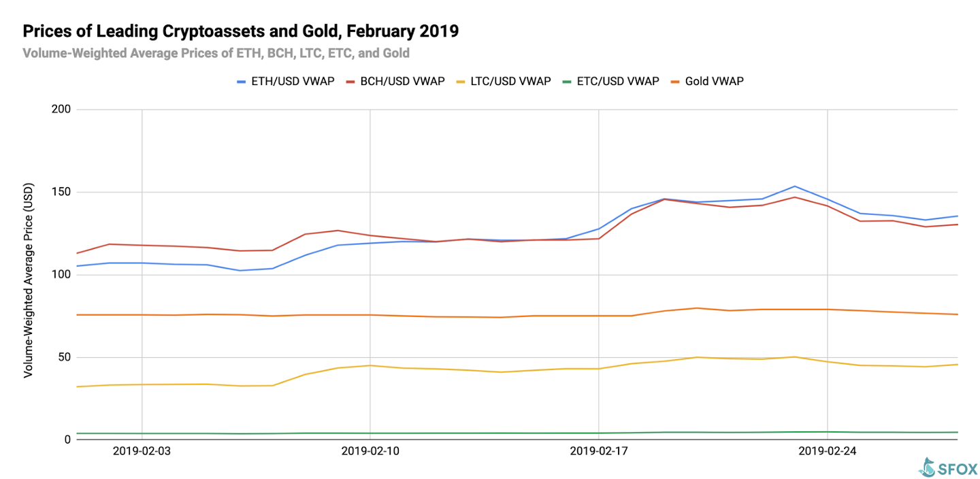Click the blue ETH/USD VWAP legend line marker
This screenshot has width=980, height=479.
tap(241, 82)
